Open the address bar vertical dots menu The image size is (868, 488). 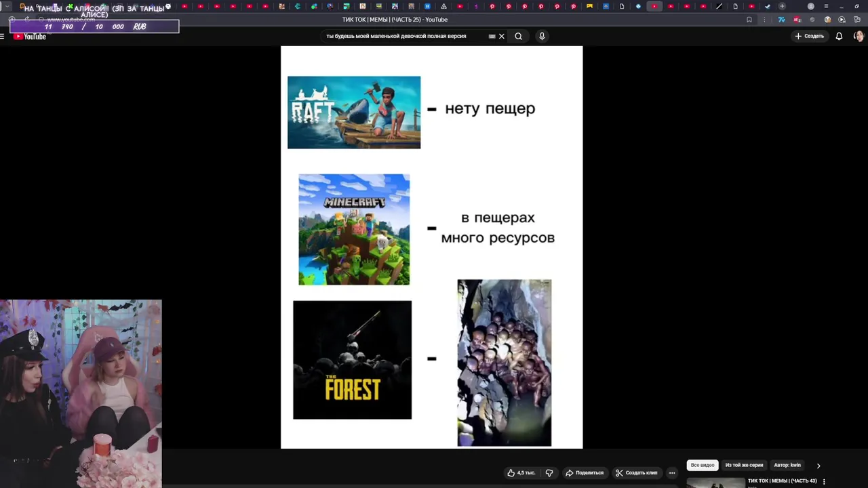click(x=764, y=20)
